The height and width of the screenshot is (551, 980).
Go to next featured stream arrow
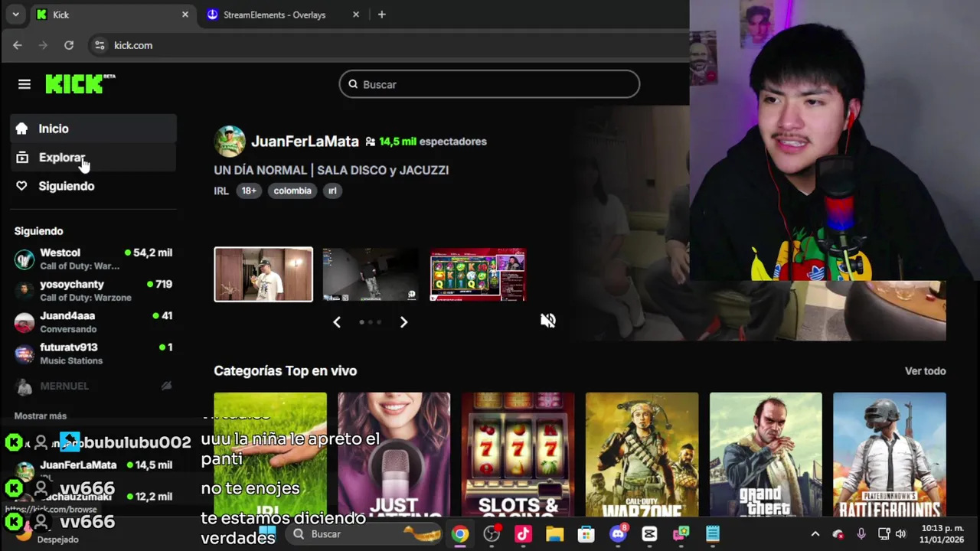click(x=403, y=322)
